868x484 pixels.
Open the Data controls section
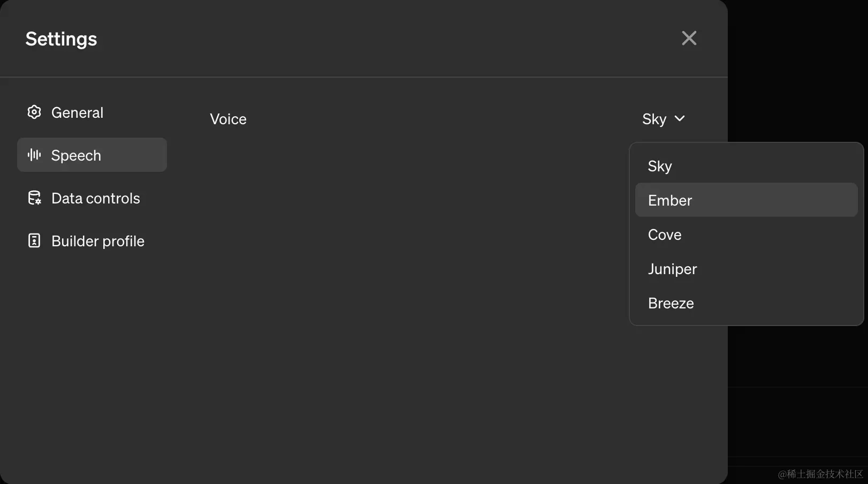point(95,198)
